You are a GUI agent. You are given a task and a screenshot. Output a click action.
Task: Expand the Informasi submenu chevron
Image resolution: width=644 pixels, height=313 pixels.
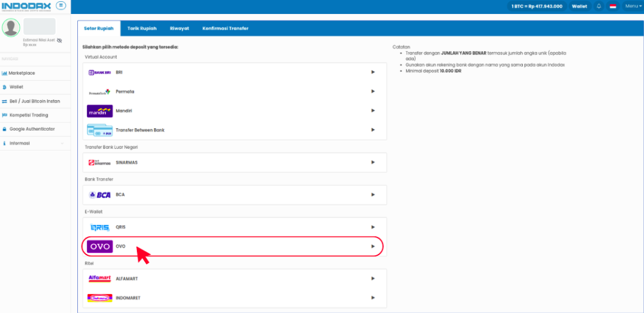62,143
